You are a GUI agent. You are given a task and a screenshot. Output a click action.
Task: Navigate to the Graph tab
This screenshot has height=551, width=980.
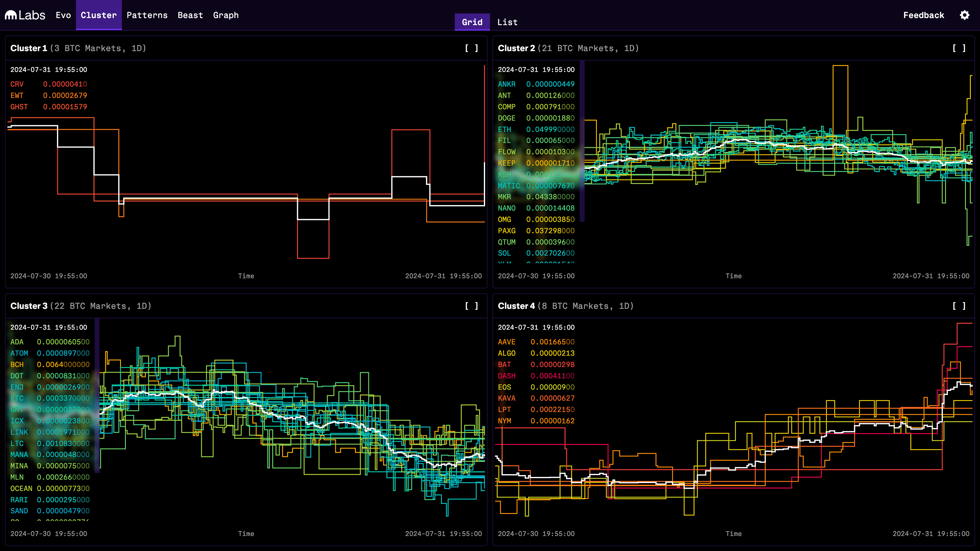point(226,15)
